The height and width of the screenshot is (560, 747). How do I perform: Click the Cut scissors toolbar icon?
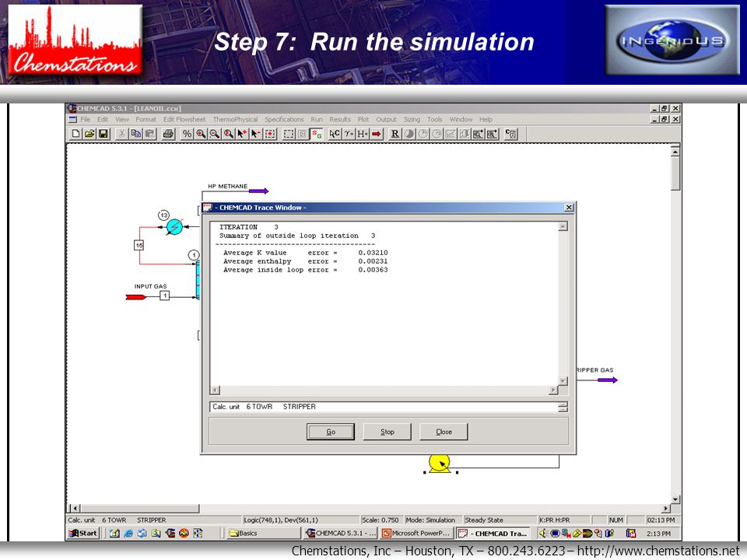(x=122, y=134)
